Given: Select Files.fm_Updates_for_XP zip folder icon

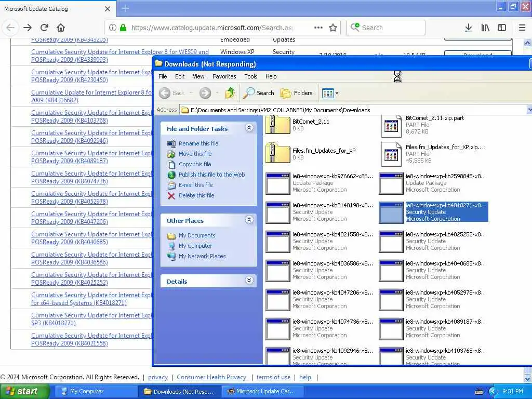Looking at the screenshot, I should (x=277, y=154).
